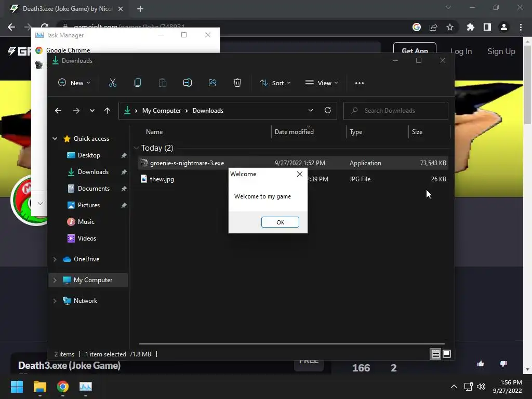Expand the OneDrive node

click(x=55, y=259)
